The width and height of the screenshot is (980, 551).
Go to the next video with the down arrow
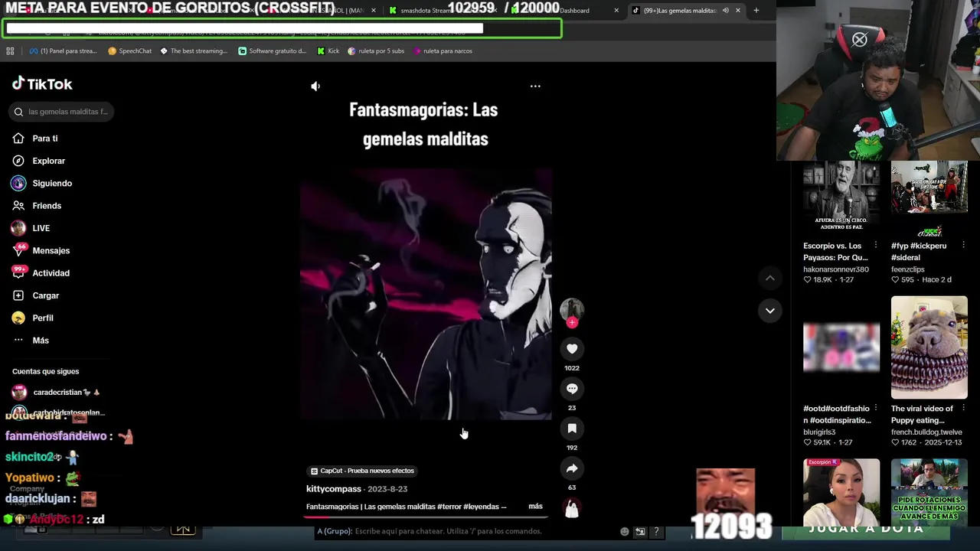(x=770, y=311)
